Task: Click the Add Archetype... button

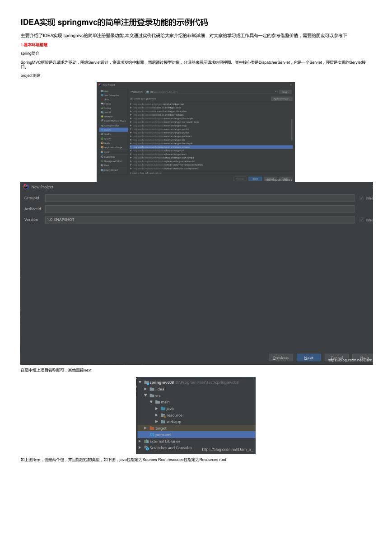Action: (282, 99)
